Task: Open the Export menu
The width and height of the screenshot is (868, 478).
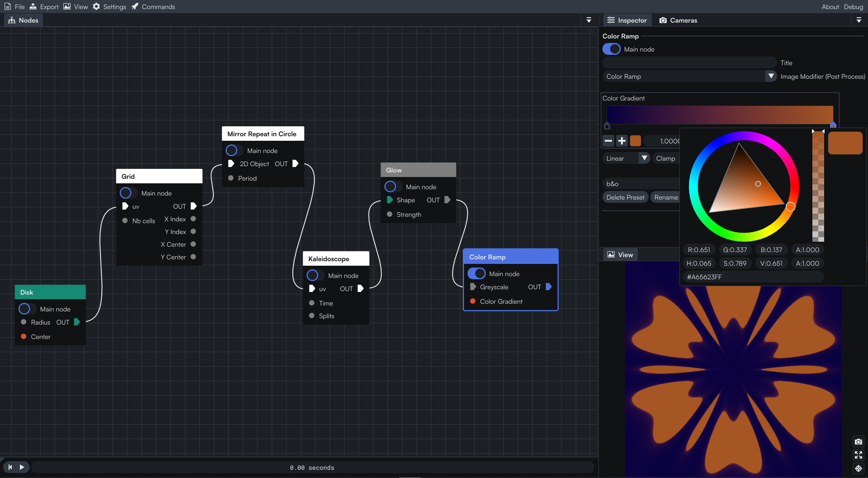Action: point(44,6)
